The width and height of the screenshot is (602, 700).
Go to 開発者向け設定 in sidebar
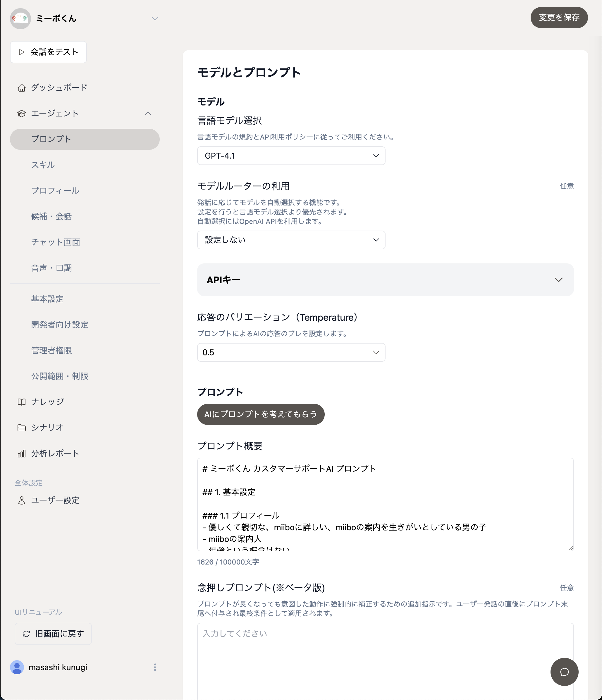pyautogui.click(x=59, y=325)
